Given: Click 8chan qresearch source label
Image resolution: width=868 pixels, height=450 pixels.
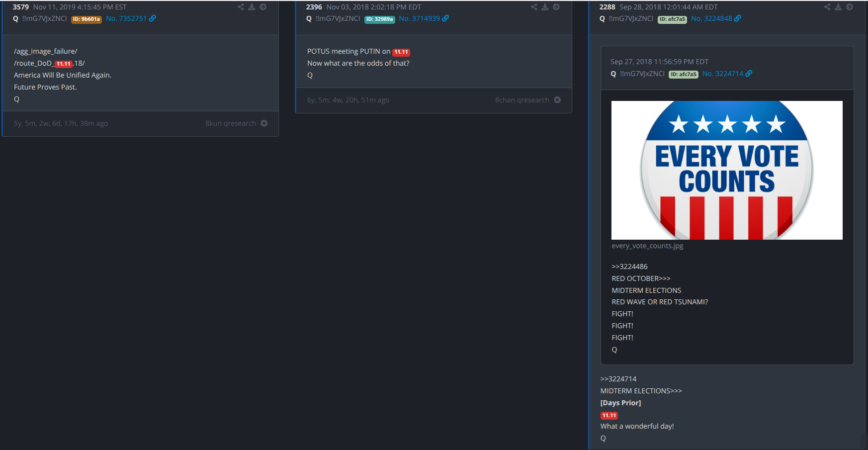Looking at the screenshot, I should pyautogui.click(x=522, y=100).
